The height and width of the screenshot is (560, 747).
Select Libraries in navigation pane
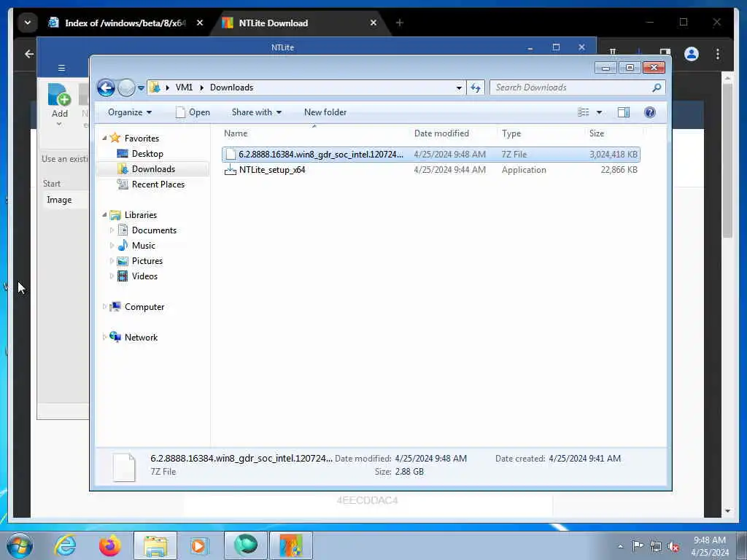coord(141,215)
